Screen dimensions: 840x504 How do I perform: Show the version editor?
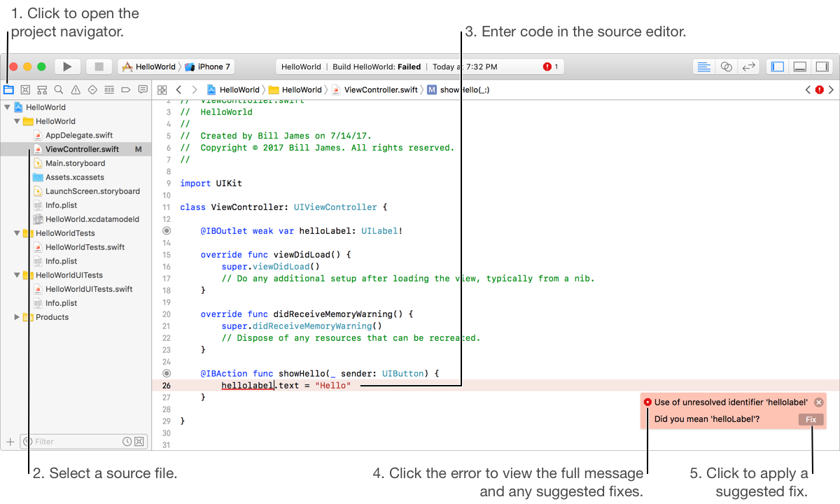tap(749, 66)
